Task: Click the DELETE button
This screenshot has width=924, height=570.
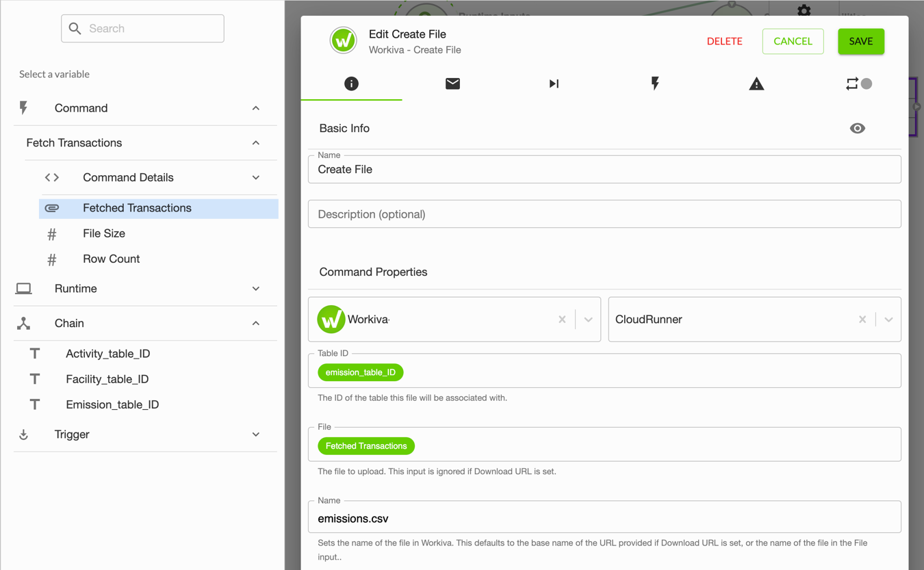Action: [x=725, y=41]
